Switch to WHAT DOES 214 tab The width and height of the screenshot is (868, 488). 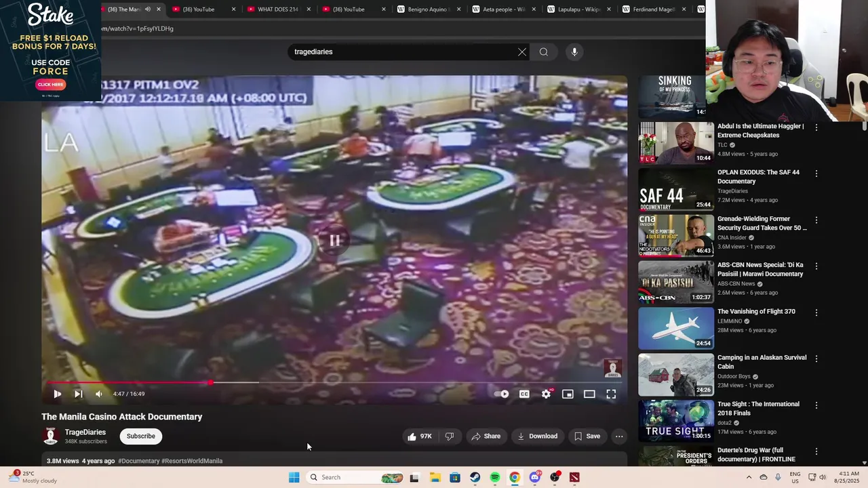pyautogui.click(x=278, y=9)
